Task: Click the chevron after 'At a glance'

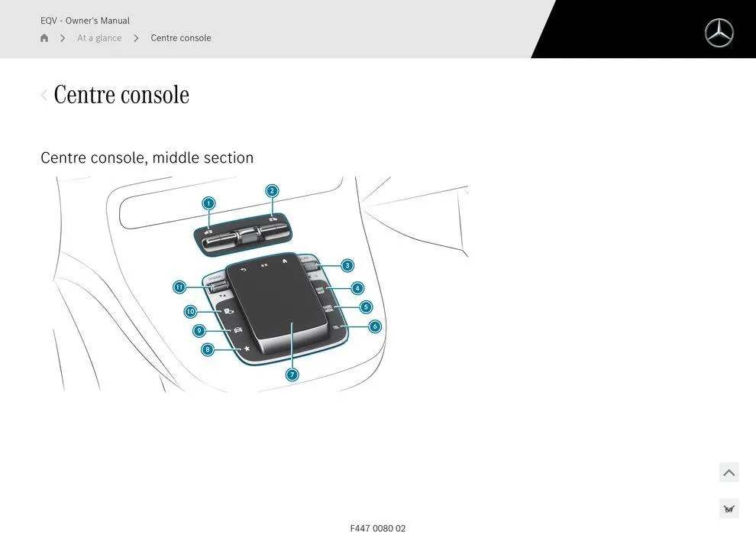Action: point(136,37)
